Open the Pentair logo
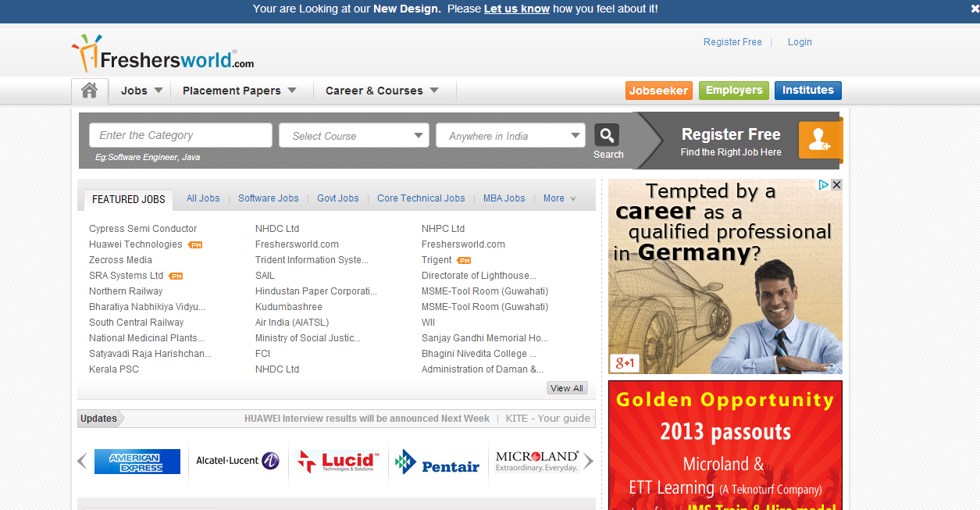The image size is (980, 510). point(437,462)
